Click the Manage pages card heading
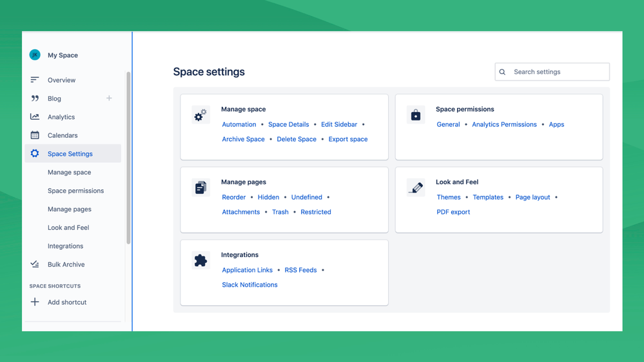The height and width of the screenshot is (362, 644). 244,182
